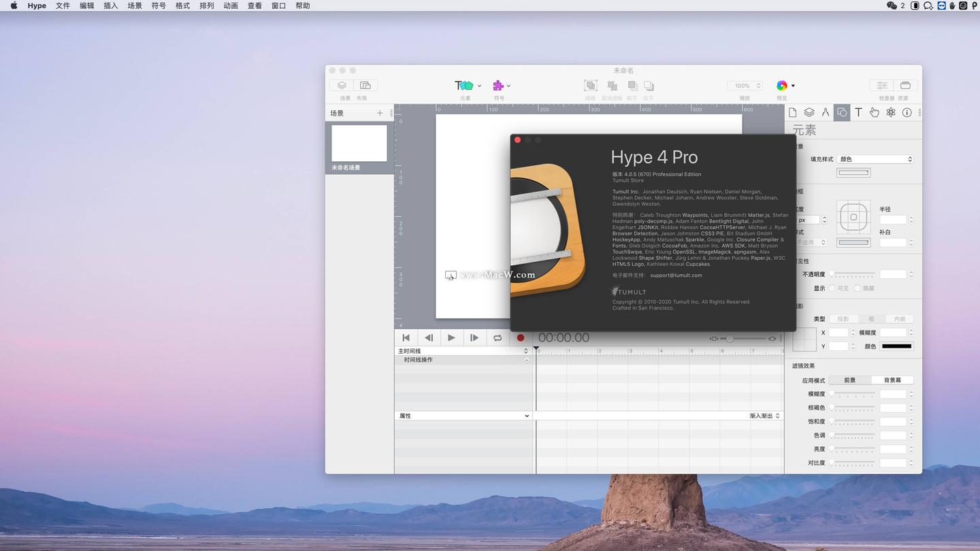Click the border radius input field
980x551 pixels.
coord(893,220)
